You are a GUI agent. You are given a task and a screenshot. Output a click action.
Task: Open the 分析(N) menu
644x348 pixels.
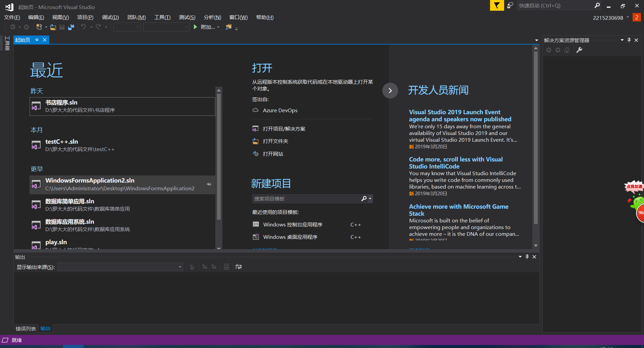(x=212, y=17)
